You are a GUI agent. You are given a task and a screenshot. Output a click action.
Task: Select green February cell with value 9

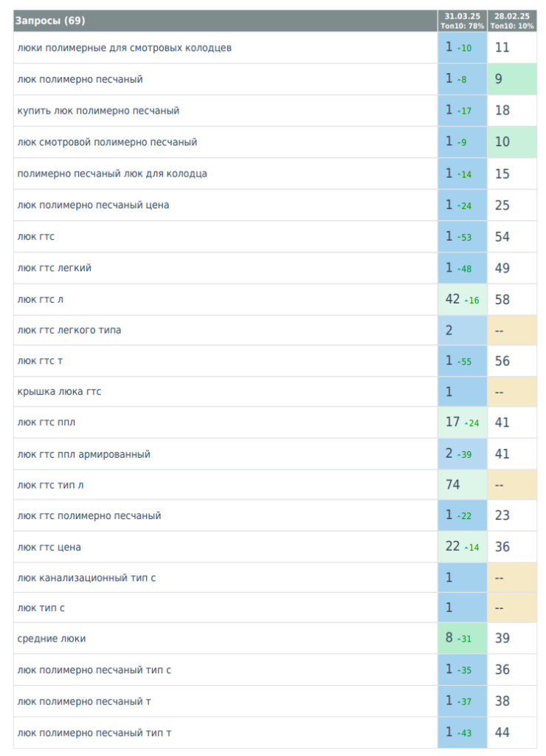[x=512, y=79]
